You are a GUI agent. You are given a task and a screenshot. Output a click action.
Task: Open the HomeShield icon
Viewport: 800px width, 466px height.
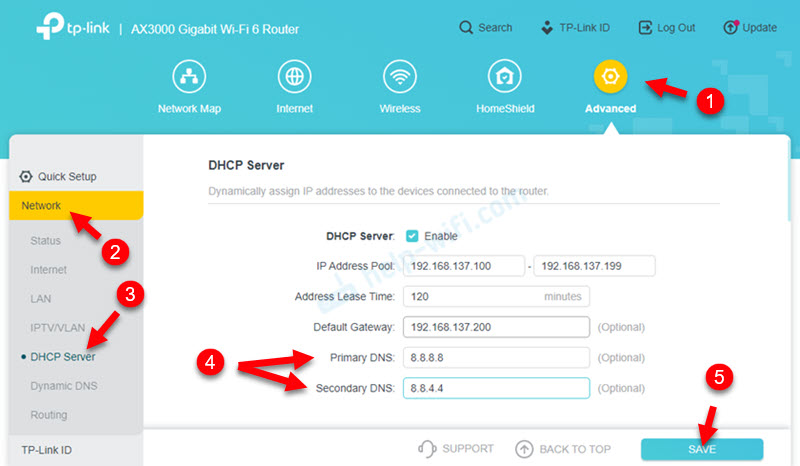(505, 77)
